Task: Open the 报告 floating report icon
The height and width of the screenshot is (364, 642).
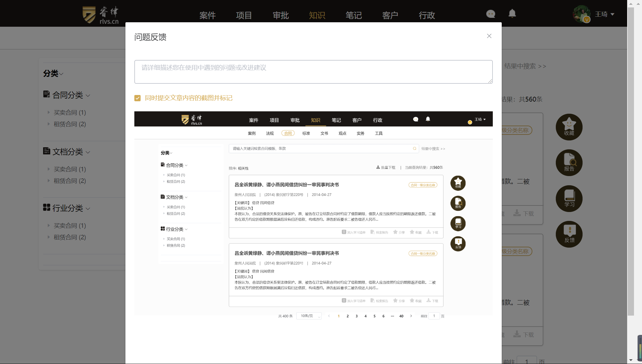Action: pos(569,163)
